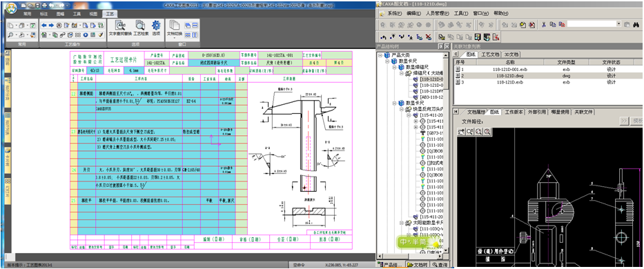Select the [118-121DFN tree item
The width and height of the screenshot is (644, 269).
pyautogui.click(x=431, y=91)
